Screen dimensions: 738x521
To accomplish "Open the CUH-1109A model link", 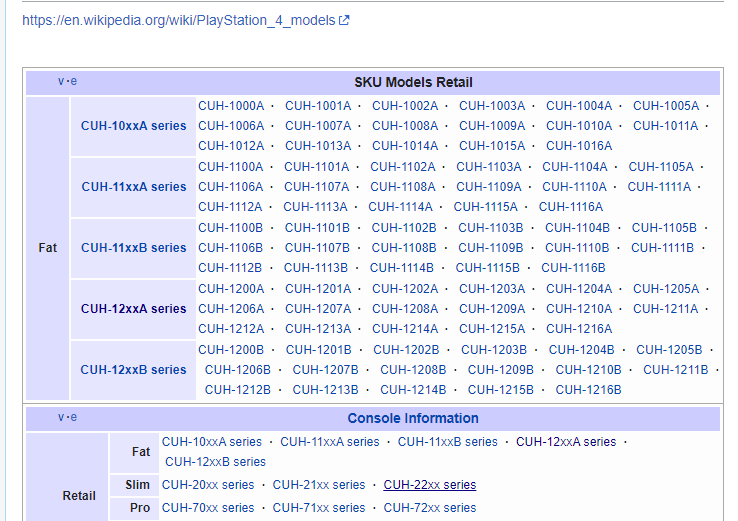I will point(489,187).
